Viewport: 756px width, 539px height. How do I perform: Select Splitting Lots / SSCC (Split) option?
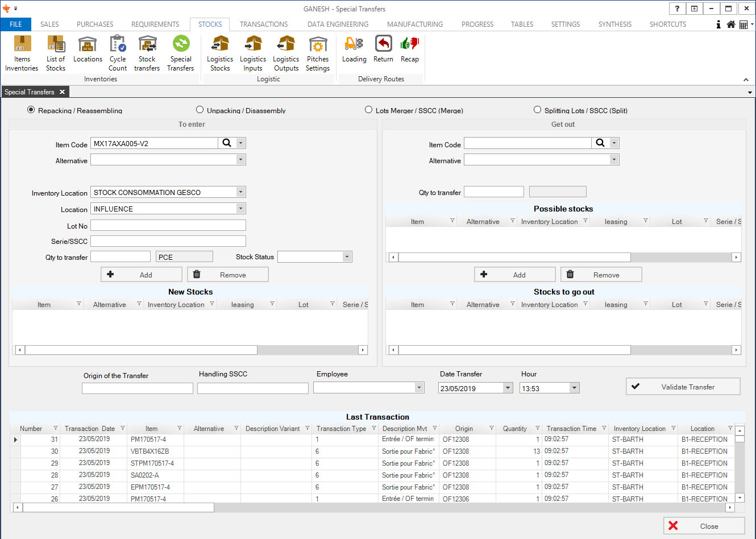tap(538, 110)
